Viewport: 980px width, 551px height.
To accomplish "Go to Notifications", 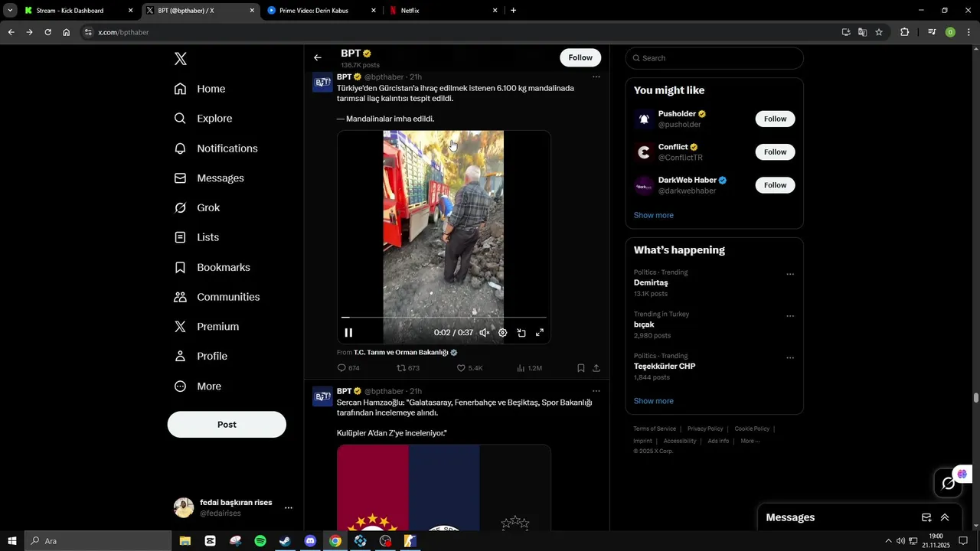I will pos(216,148).
